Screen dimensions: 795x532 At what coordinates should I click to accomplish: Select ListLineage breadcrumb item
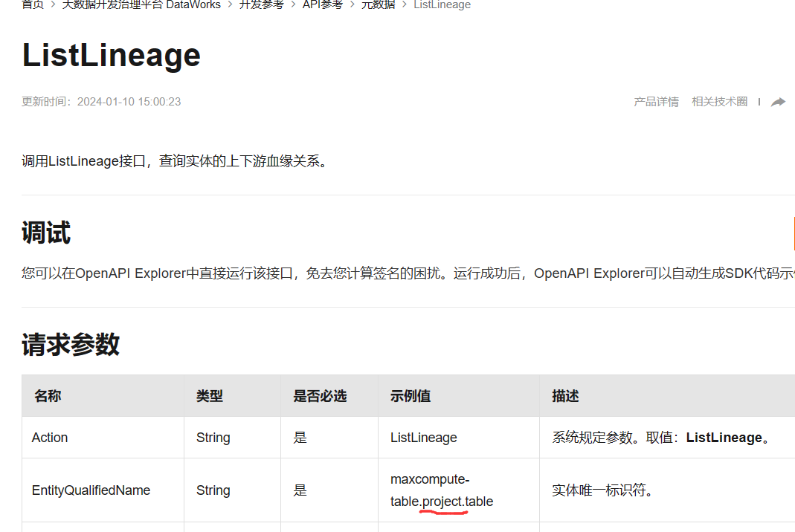pos(442,4)
